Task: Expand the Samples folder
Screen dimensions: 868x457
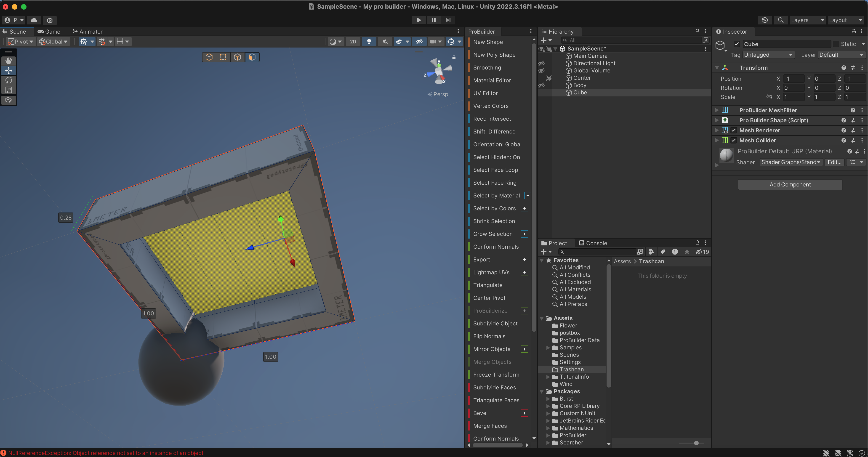Action: pyautogui.click(x=548, y=348)
